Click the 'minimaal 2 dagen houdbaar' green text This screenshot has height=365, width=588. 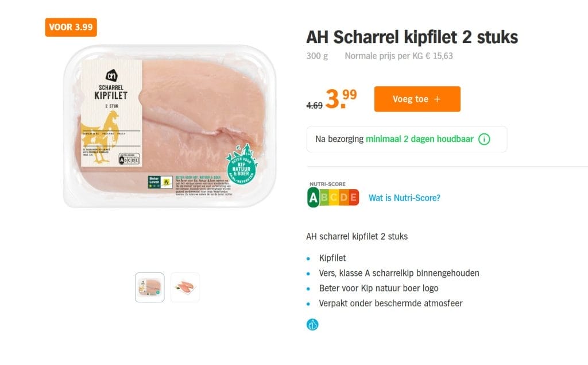pos(420,139)
